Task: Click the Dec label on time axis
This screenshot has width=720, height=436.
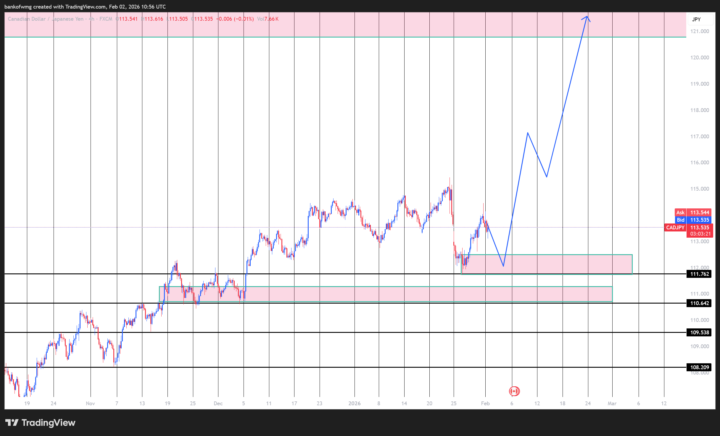Action: pos(218,403)
